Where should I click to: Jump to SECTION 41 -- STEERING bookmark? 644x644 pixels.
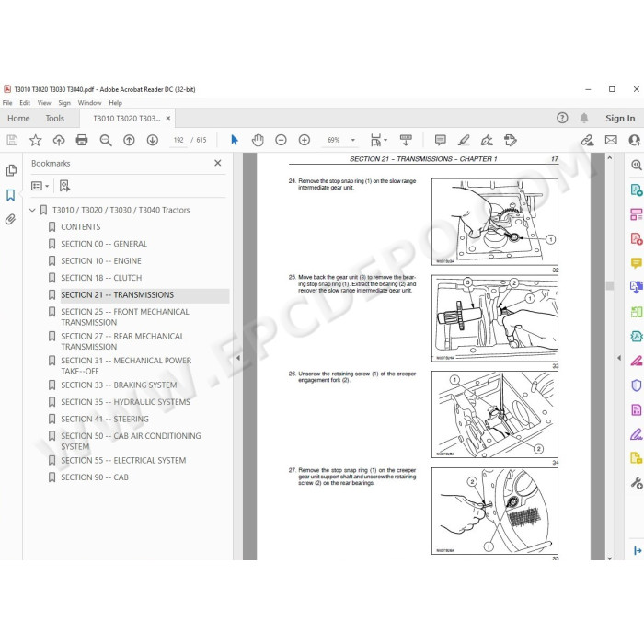(x=105, y=419)
